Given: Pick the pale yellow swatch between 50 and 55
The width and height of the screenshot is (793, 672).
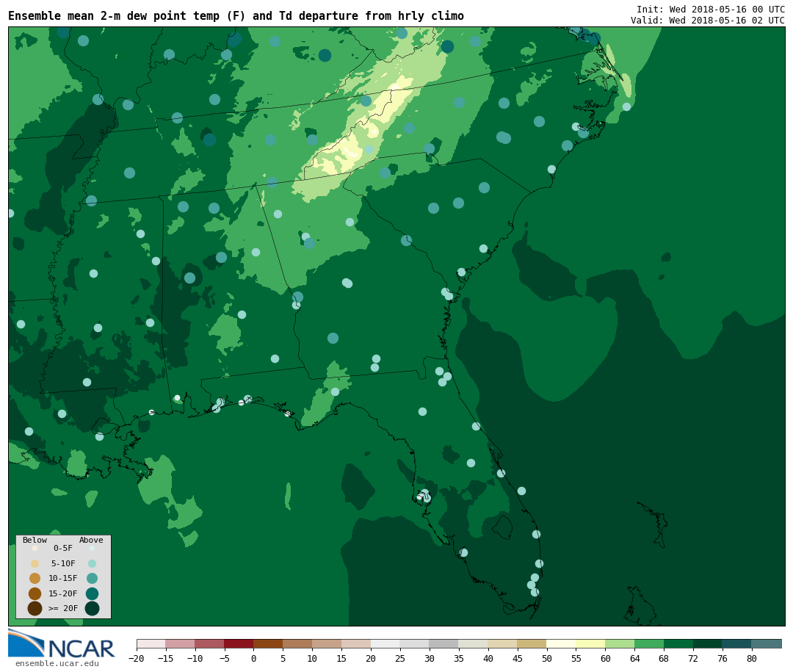Looking at the screenshot, I should (x=561, y=643).
